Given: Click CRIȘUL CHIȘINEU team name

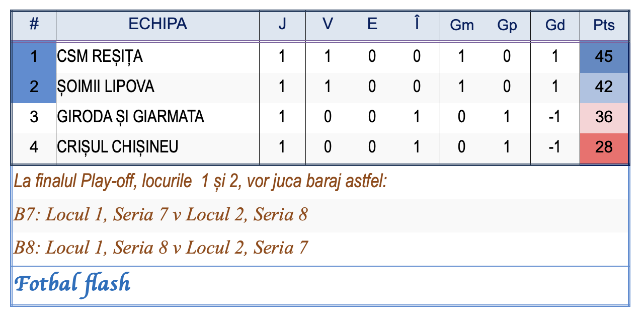Looking at the screenshot, I should pos(118,147).
